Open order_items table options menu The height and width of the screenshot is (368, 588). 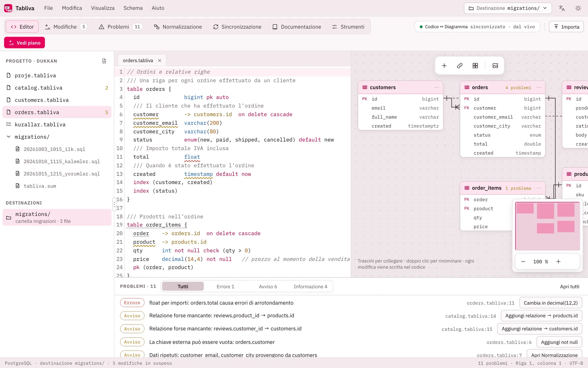(x=539, y=188)
